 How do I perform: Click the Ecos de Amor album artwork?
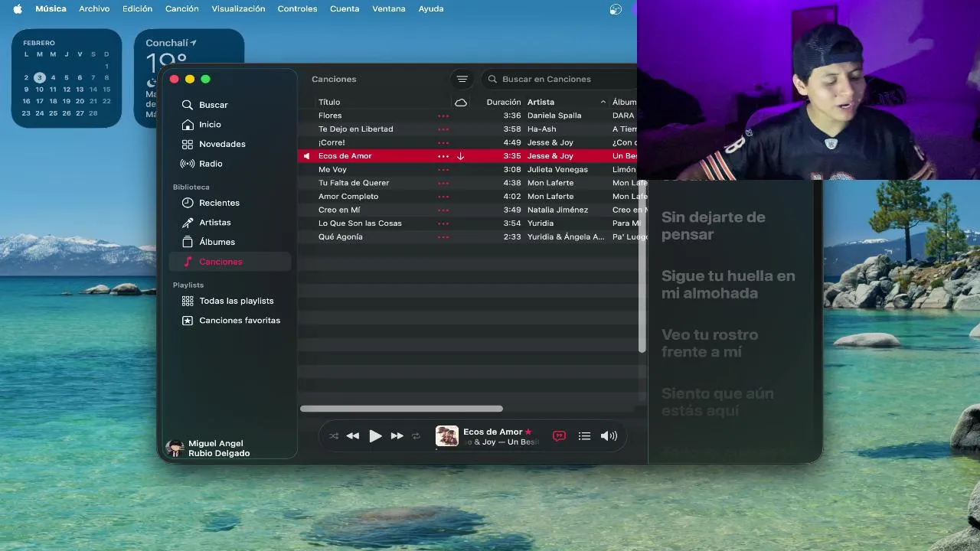point(447,436)
